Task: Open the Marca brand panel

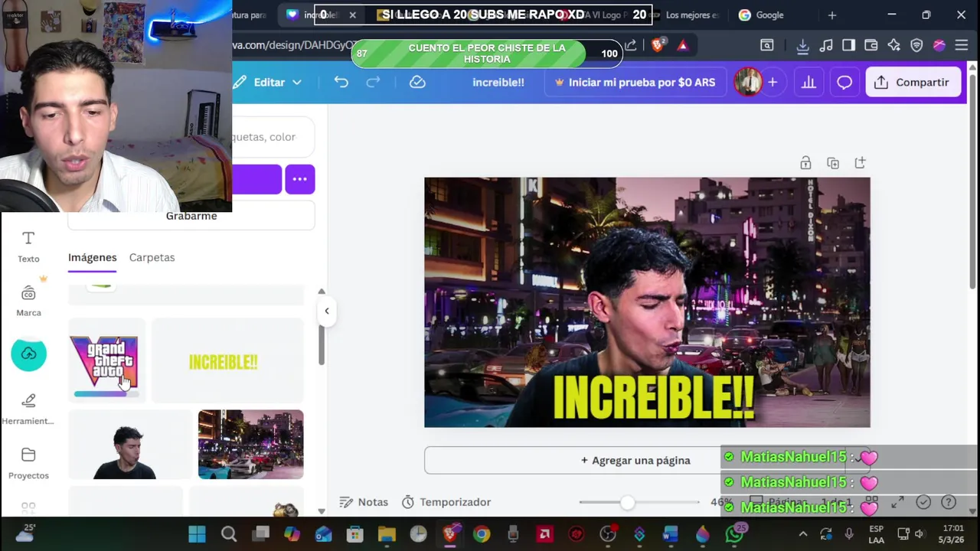Action: (28, 301)
